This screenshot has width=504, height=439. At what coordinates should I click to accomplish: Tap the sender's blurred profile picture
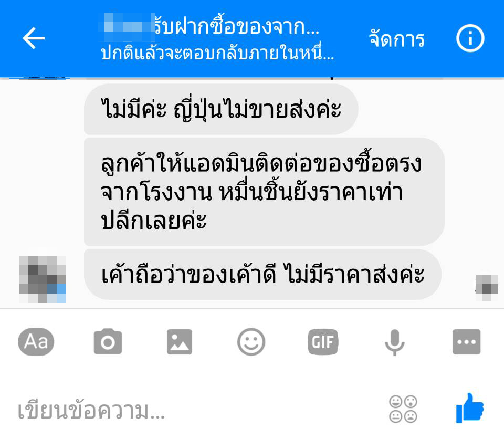tap(43, 279)
